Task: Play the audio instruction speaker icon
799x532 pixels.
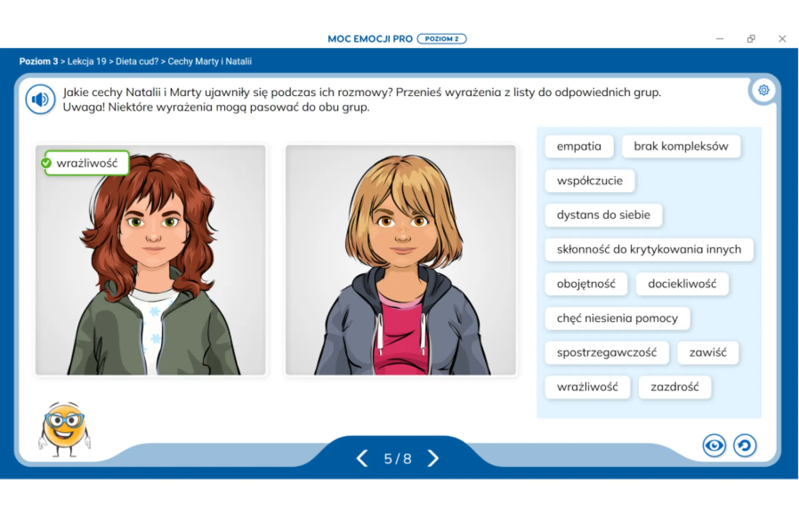Action: click(40, 99)
